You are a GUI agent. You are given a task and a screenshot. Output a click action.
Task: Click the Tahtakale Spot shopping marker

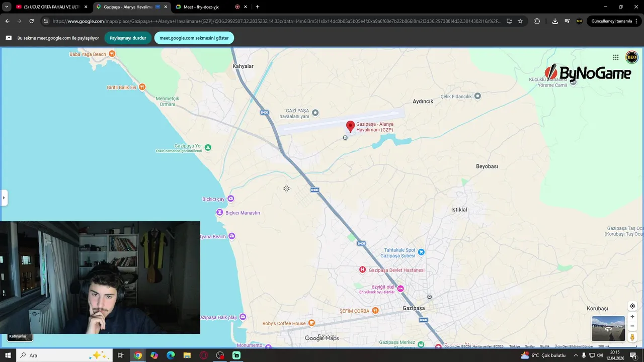tap(422, 252)
